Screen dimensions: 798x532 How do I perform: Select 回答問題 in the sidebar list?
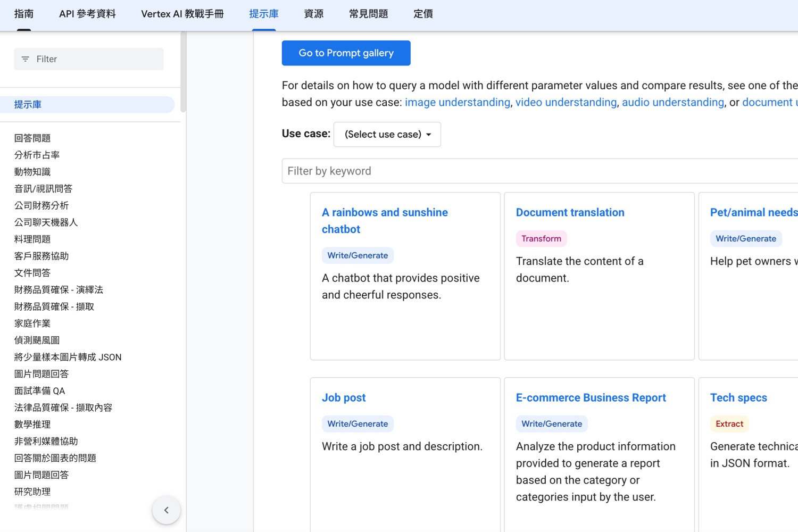click(x=32, y=138)
